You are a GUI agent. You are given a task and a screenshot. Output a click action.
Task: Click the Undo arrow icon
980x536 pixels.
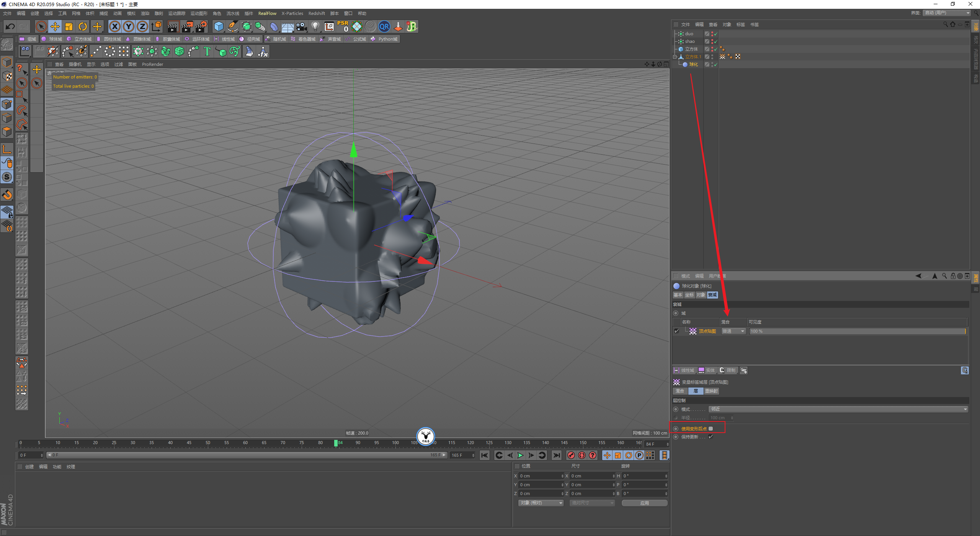click(10, 26)
